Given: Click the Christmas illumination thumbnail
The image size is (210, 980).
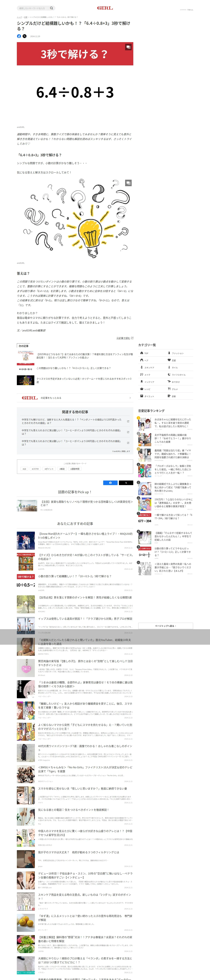Looking at the screenshot, I should tap(26, 380).
